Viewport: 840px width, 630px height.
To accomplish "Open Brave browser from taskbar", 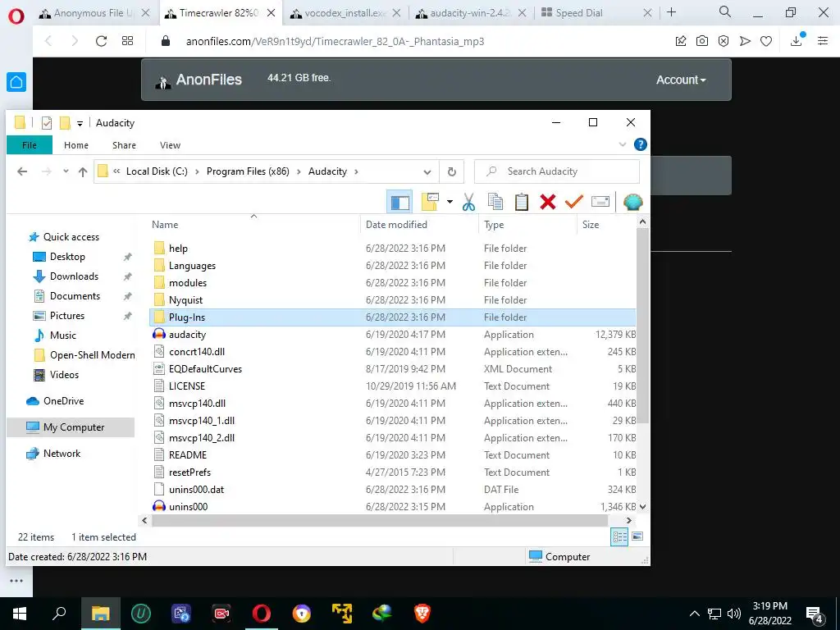I will pos(422,614).
